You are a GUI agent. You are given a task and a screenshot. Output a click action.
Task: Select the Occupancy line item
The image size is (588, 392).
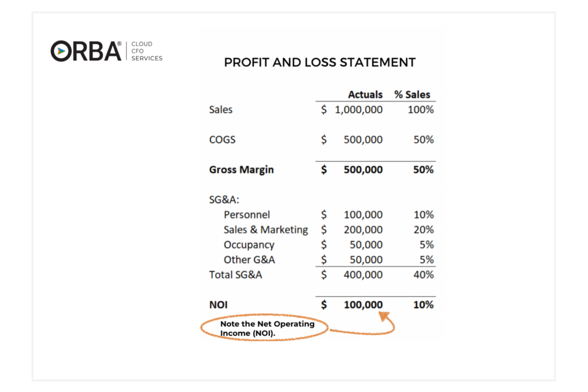click(x=249, y=244)
